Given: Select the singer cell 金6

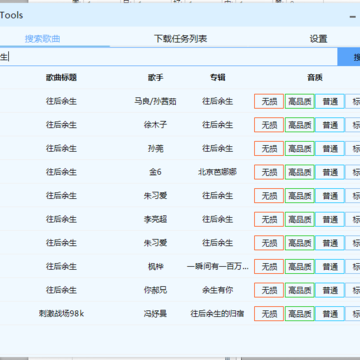Looking at the screenshot, I should click(x=155, y=172).
